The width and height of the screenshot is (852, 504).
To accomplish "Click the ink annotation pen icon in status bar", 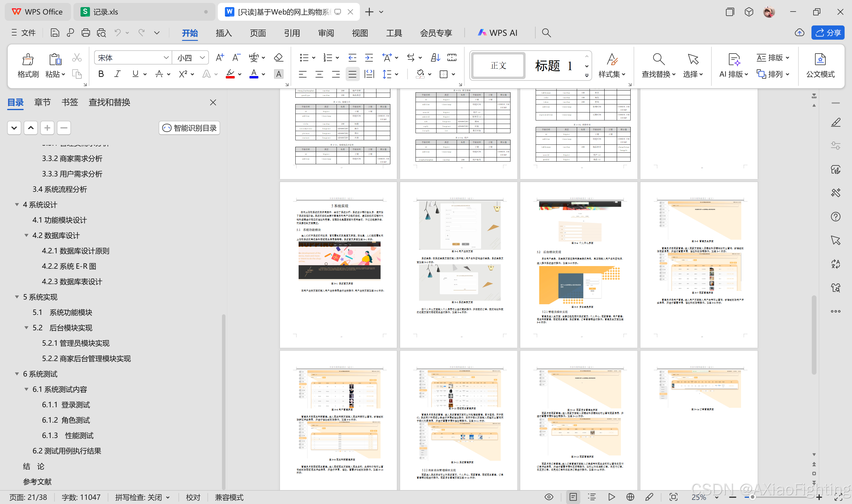I will (649, 497).
